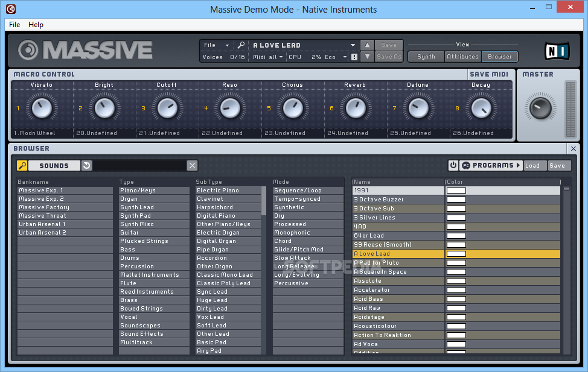Click the Detune macro knob
588x372 pixels.
(418, 109)
